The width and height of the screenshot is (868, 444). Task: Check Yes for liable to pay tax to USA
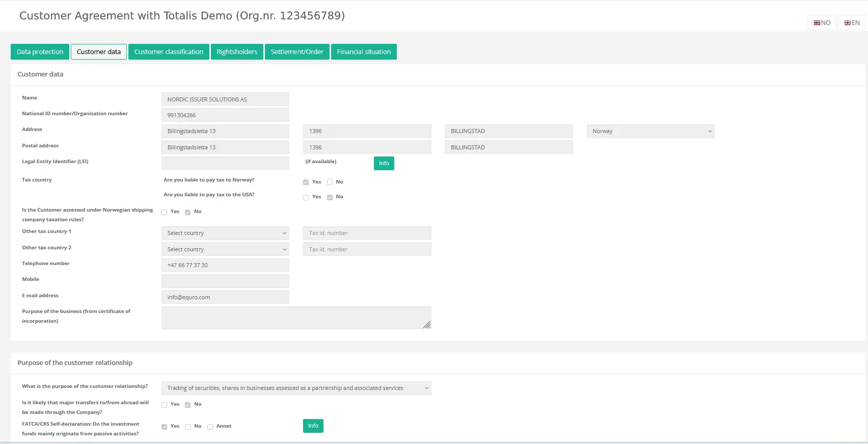(306, 197)
